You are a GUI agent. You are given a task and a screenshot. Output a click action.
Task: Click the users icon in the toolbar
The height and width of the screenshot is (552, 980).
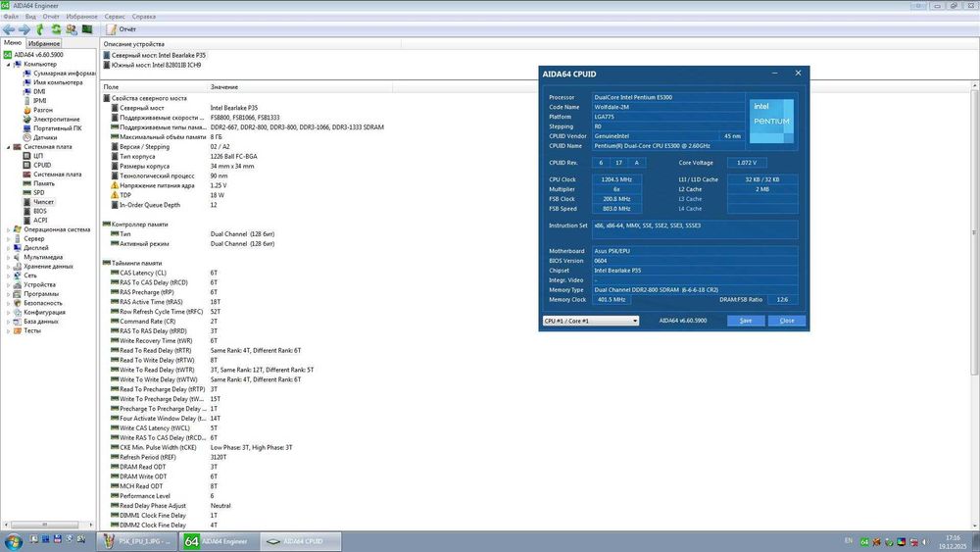tap(72, 29)
